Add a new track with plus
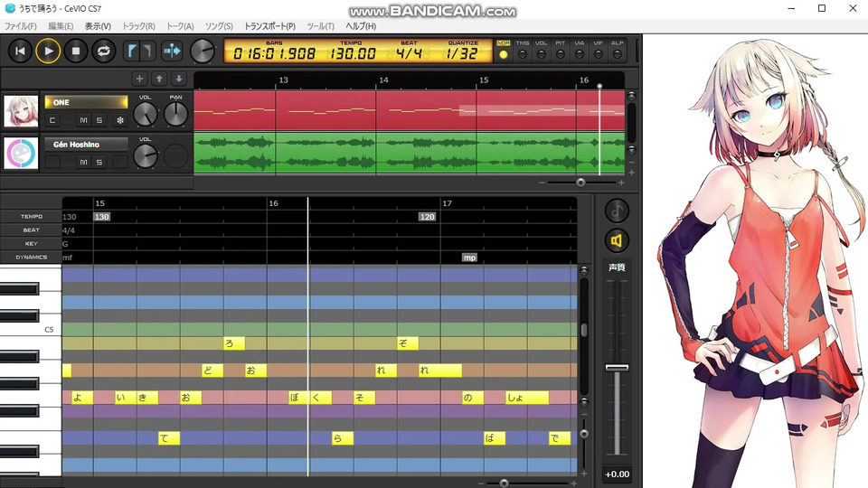Screen dimensions: 868x488 tap(139, 79)
